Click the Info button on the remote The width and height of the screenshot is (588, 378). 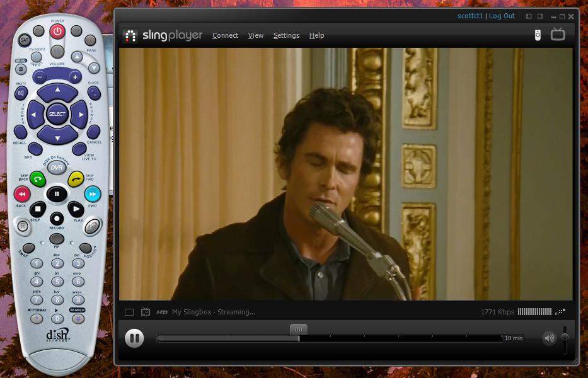[35, 149]
